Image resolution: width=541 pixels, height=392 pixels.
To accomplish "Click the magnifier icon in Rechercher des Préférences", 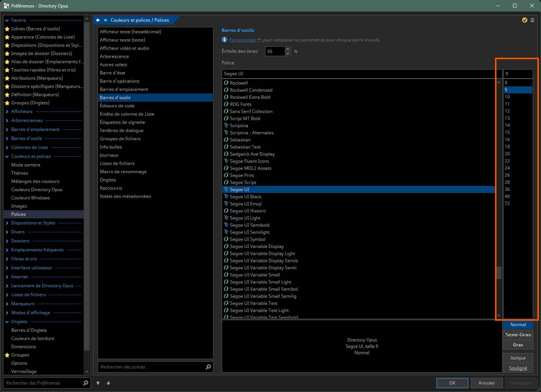I will tap(86, 383).
